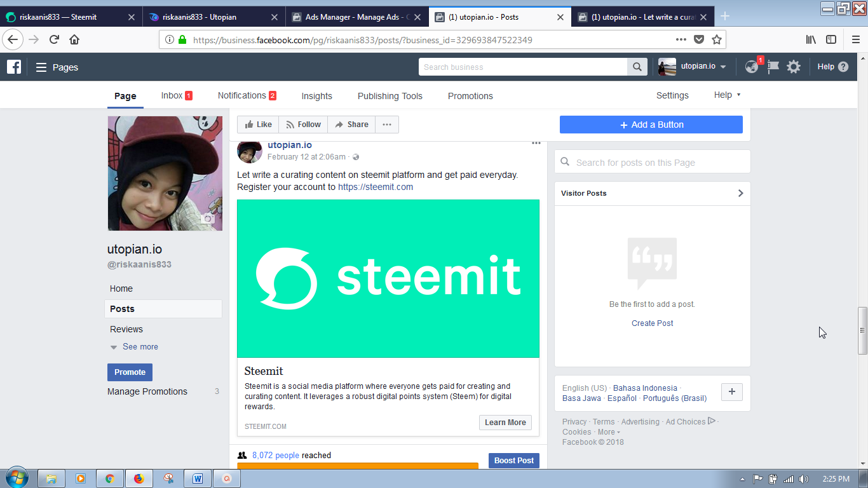Click Learn More on Steemit card

[x=505, y=423]
